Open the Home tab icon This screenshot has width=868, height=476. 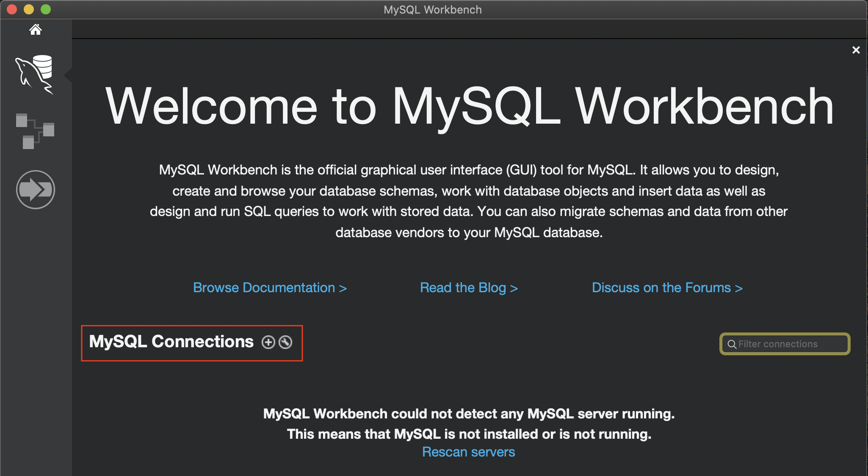36,29
